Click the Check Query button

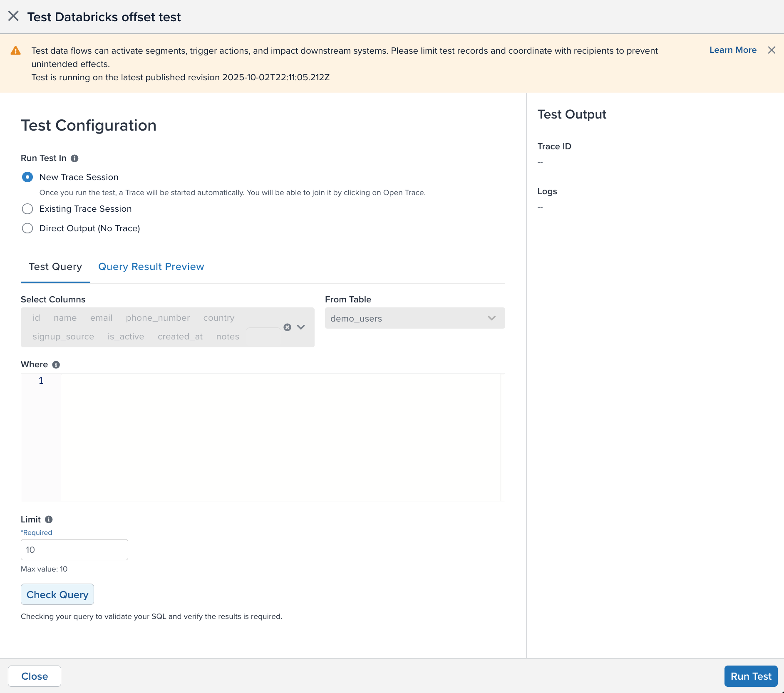pos(57,594)
